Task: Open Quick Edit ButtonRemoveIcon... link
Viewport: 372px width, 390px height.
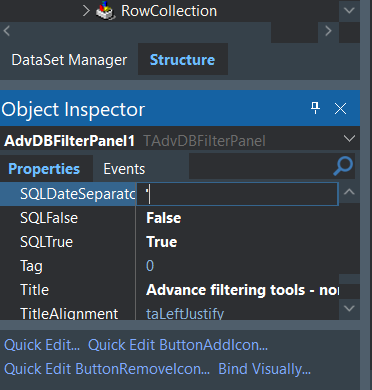Action: point(107,369)
